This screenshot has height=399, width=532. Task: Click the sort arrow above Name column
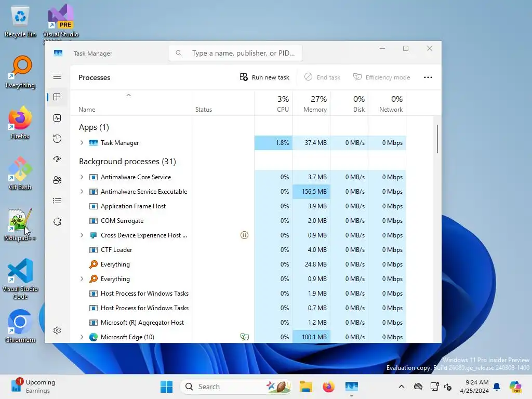tap(129, 96)
